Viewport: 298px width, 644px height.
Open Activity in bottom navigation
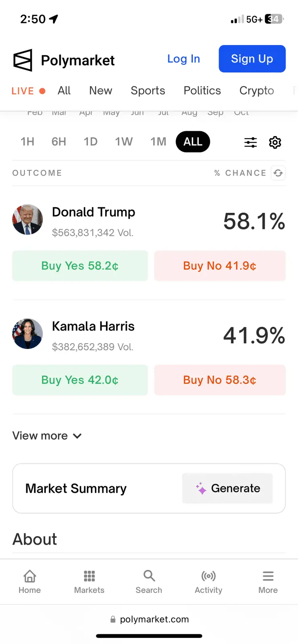(x=209, y=582)
